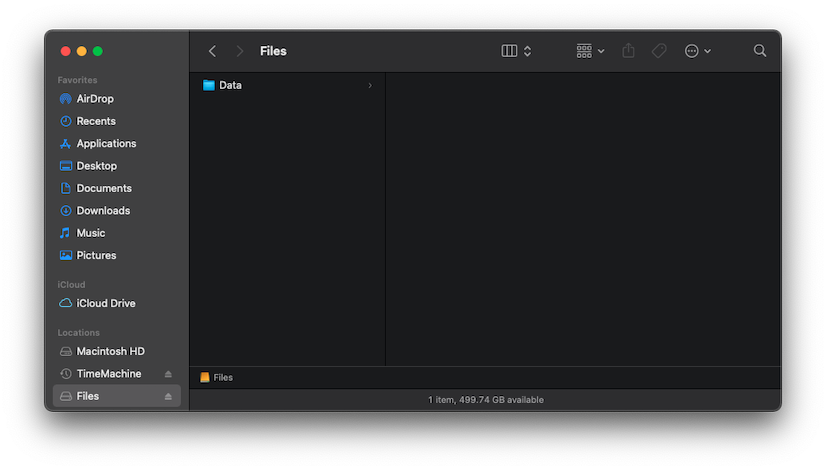
Task: Open the Group By dropdown
Action: pyautogui.click(x=590, y=51)
